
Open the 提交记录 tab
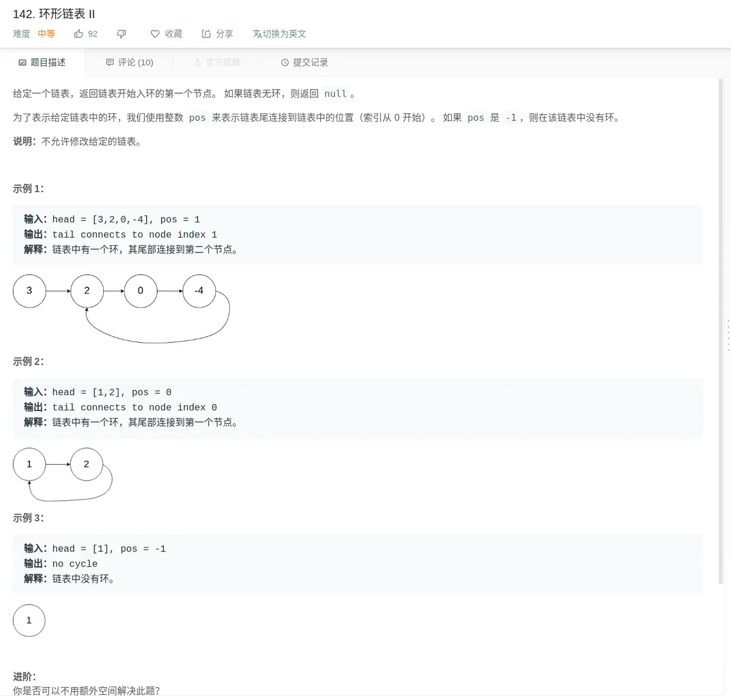(305, 63)
